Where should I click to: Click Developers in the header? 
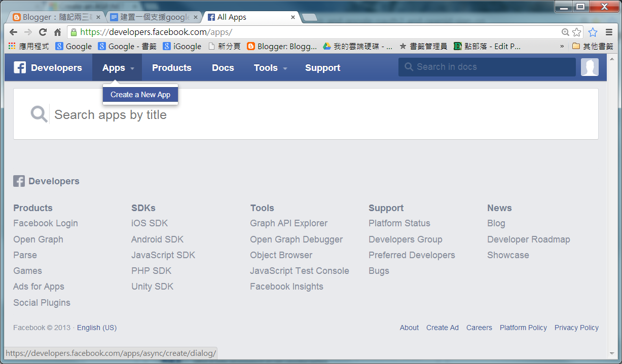tap(56, 67)
